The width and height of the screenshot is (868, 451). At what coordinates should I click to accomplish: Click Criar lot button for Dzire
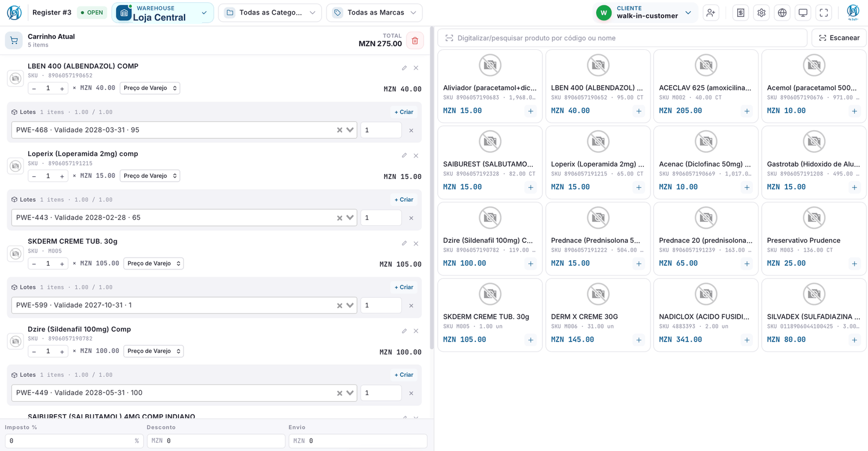click(x=404, y=375)
